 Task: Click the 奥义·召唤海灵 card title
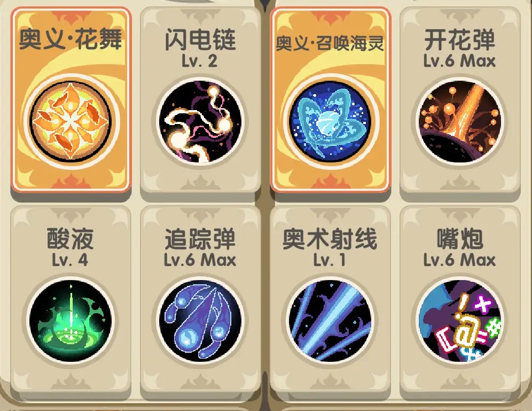(330, 43)
